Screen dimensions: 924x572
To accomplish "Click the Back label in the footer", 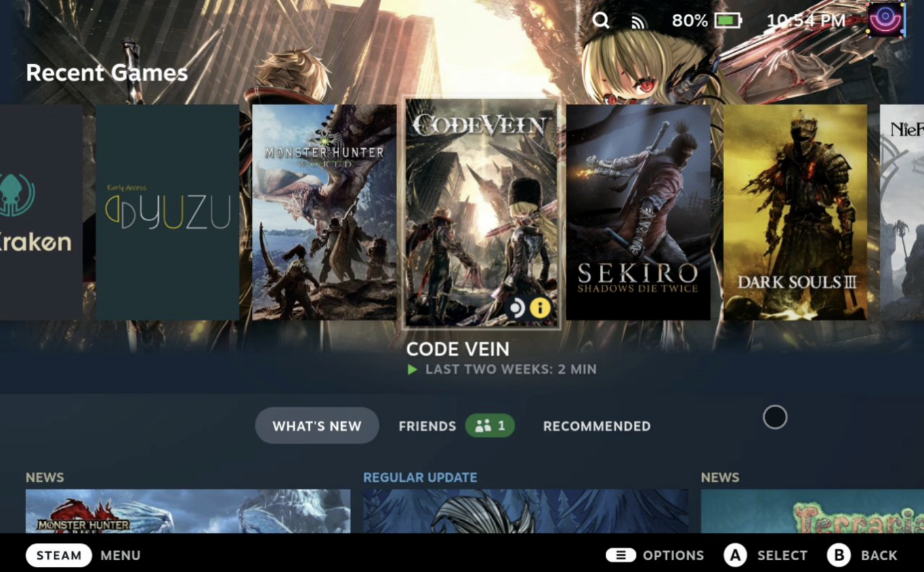I will [x=879, y=556].
